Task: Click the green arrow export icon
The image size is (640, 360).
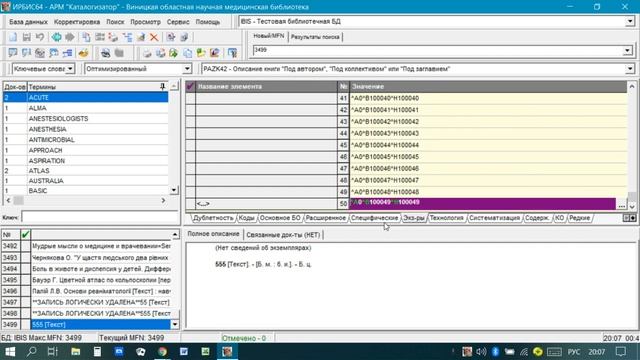Action: pyautogui.click(x=173, y=53)
